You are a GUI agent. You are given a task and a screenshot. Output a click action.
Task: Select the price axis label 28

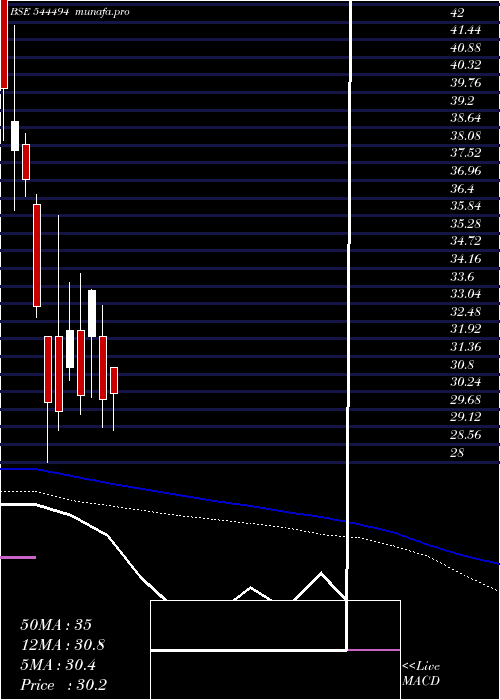[x=457, y=452]
